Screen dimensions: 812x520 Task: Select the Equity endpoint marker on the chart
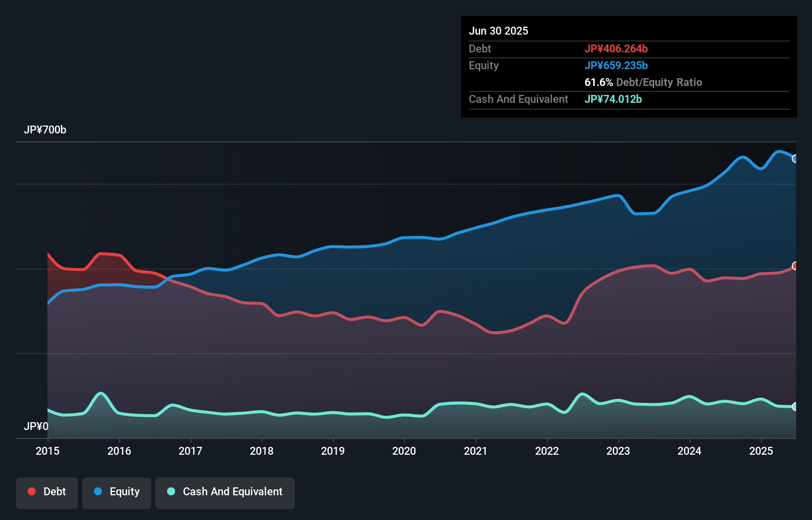(795, 159)
